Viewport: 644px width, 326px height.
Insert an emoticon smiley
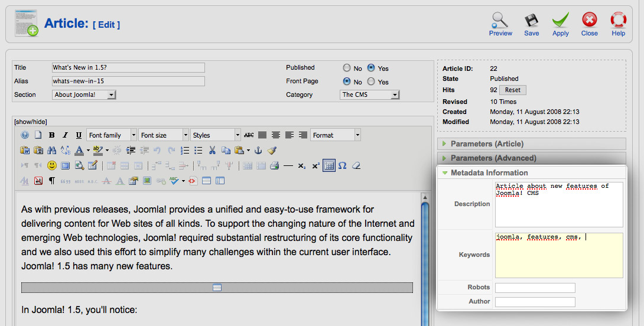click(x=52, y=165)
